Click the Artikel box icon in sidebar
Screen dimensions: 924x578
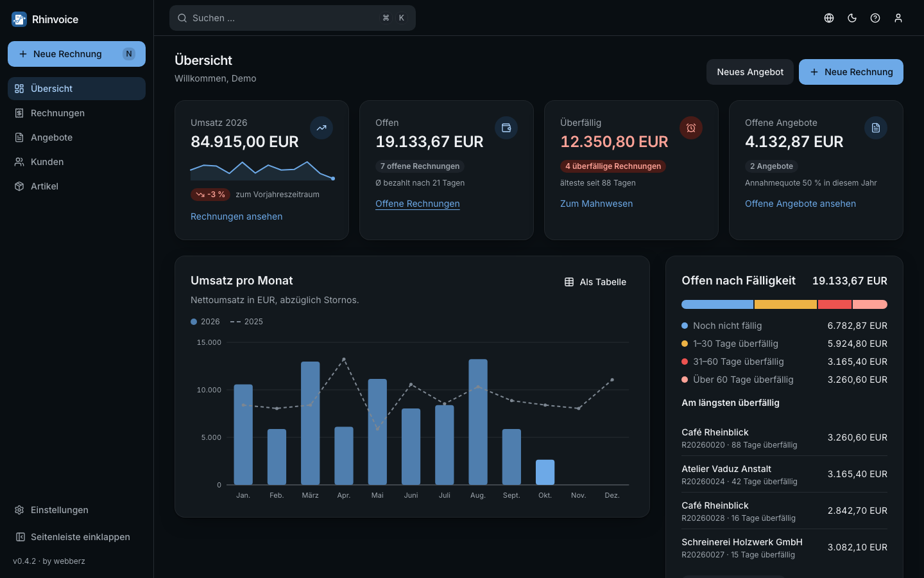click(19, 186)
